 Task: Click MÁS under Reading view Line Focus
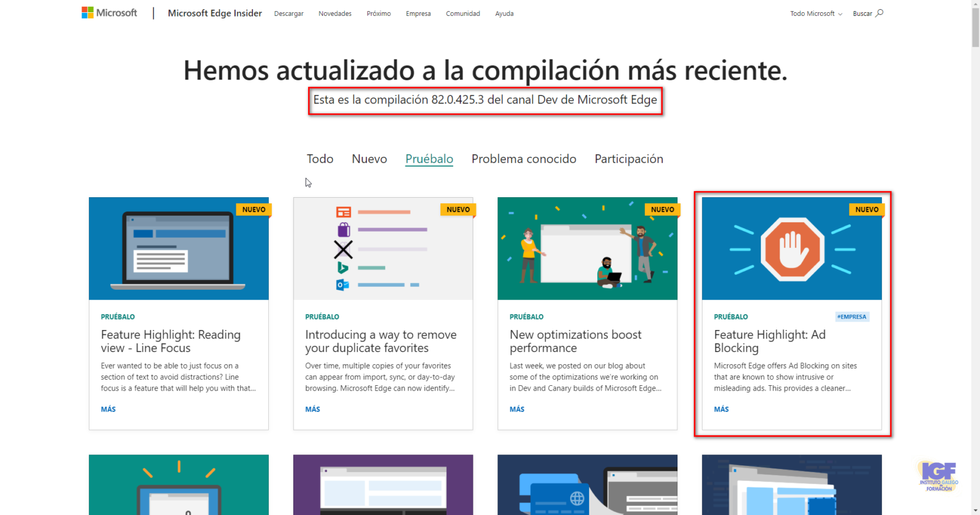[108, 409]
